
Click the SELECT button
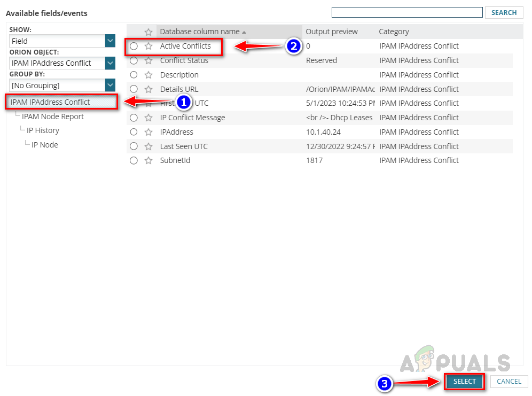(464, 382)
